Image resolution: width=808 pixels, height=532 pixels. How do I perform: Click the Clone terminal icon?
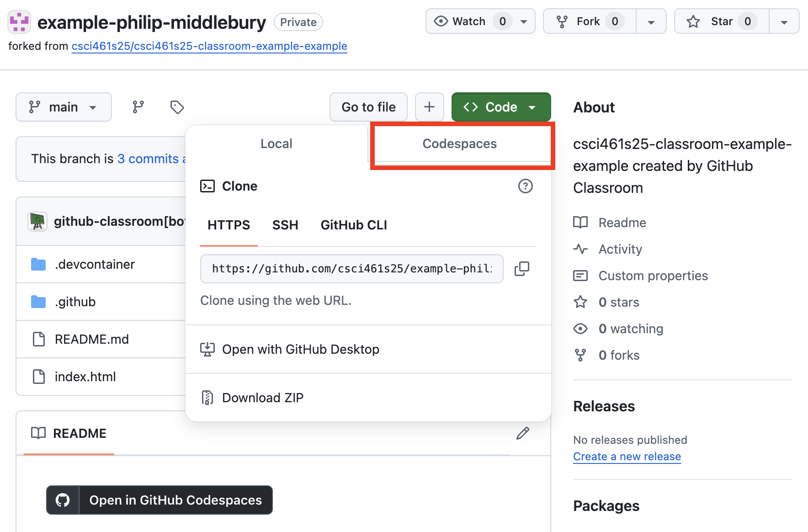tap(207, 186)
